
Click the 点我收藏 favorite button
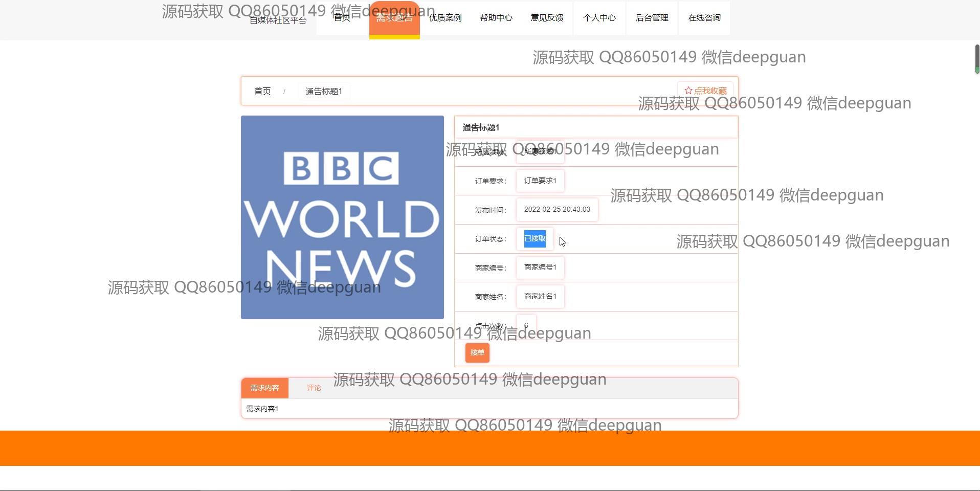(x=705, y=91)
